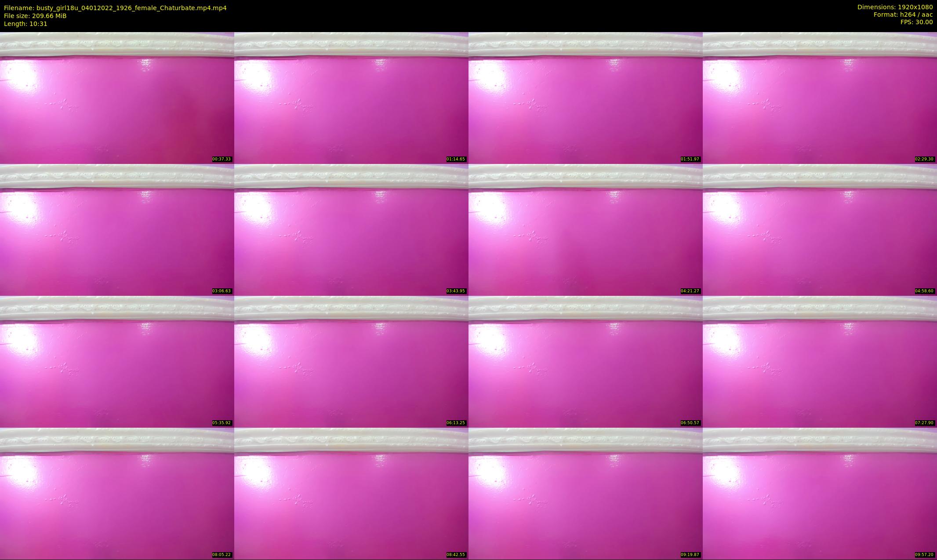Click the frame stamped 02:29.30
Screen dimensions: 937x560
pyautogui.click(x=820, y=98)
